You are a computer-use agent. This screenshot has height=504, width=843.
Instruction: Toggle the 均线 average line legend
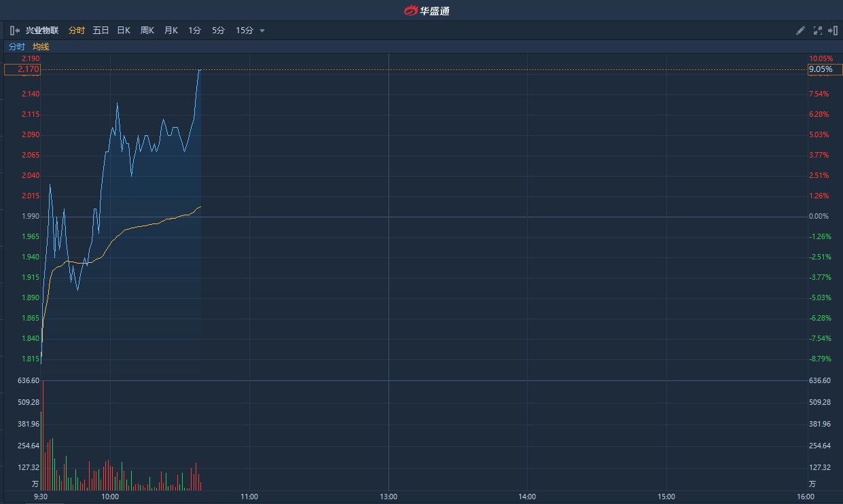(x=41, y=47)
